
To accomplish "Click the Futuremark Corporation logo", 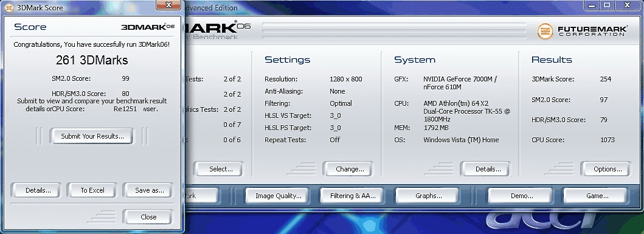I will (x=583, y=31).
